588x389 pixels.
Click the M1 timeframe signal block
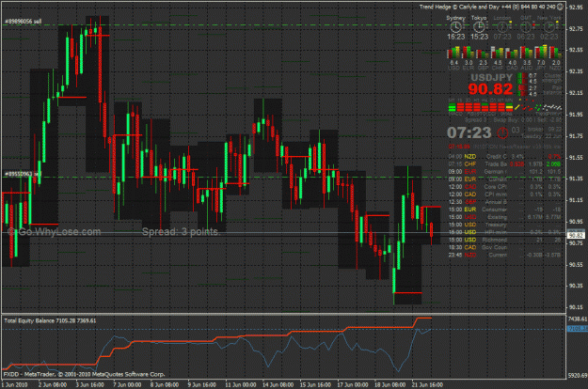click(453, 108)
